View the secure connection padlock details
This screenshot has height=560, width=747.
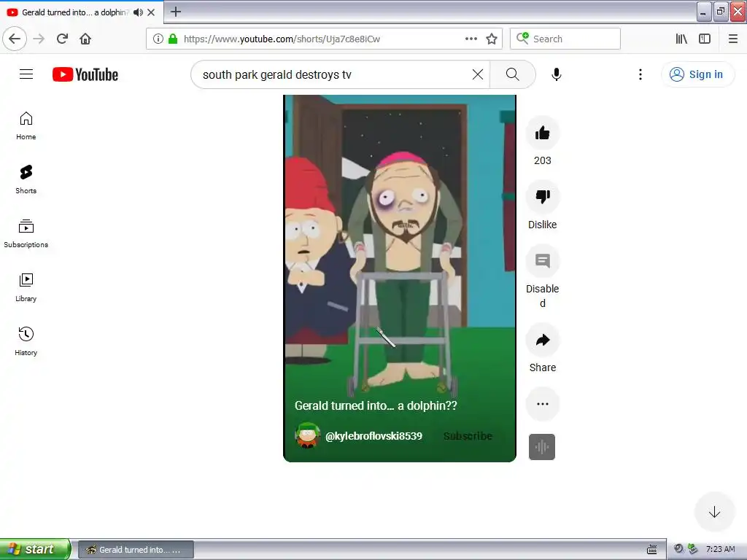tap(173, 39)
